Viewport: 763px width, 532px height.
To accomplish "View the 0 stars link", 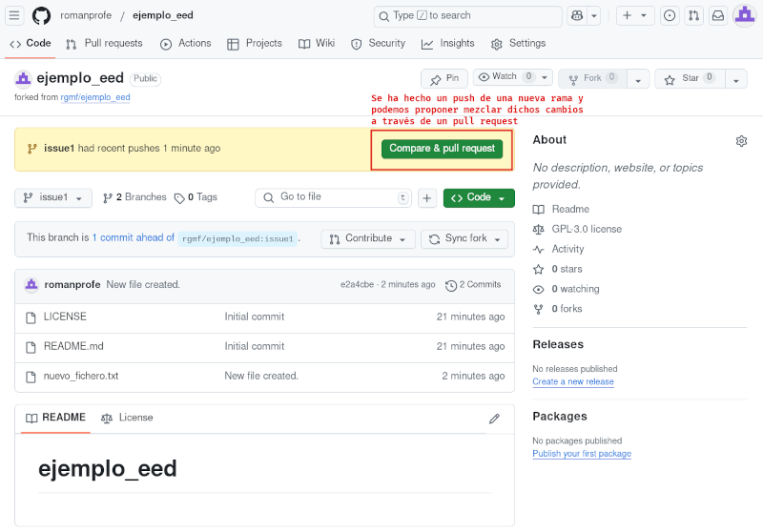I will click(558, 269).
